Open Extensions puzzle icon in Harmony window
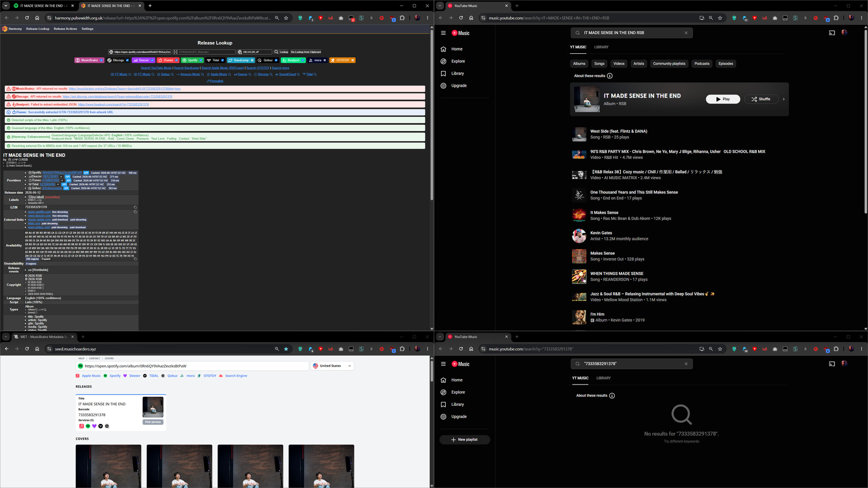This screenshot has width=868, height=488. [402, 18]
